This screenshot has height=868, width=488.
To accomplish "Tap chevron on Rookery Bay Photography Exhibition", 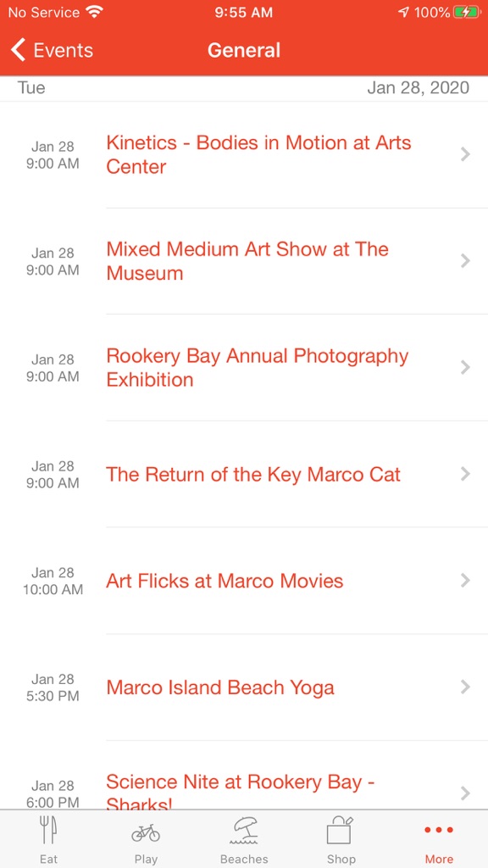I will point(465,368).
